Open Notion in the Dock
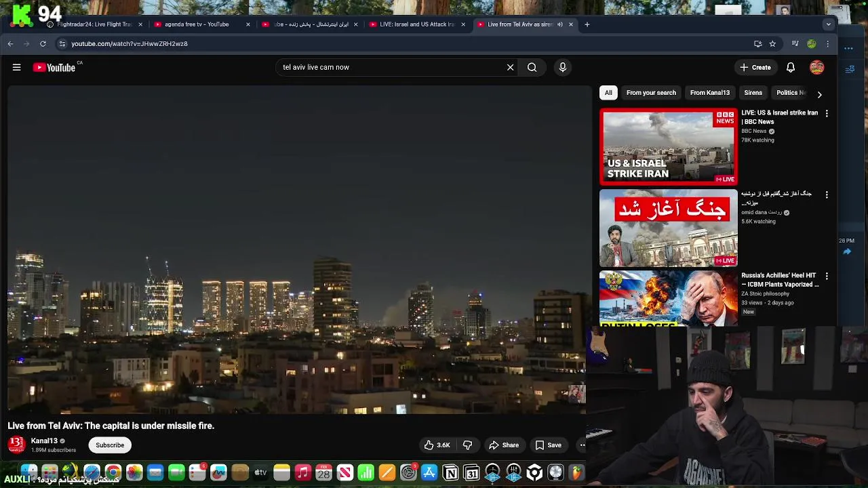 click(x=450, y=472)
